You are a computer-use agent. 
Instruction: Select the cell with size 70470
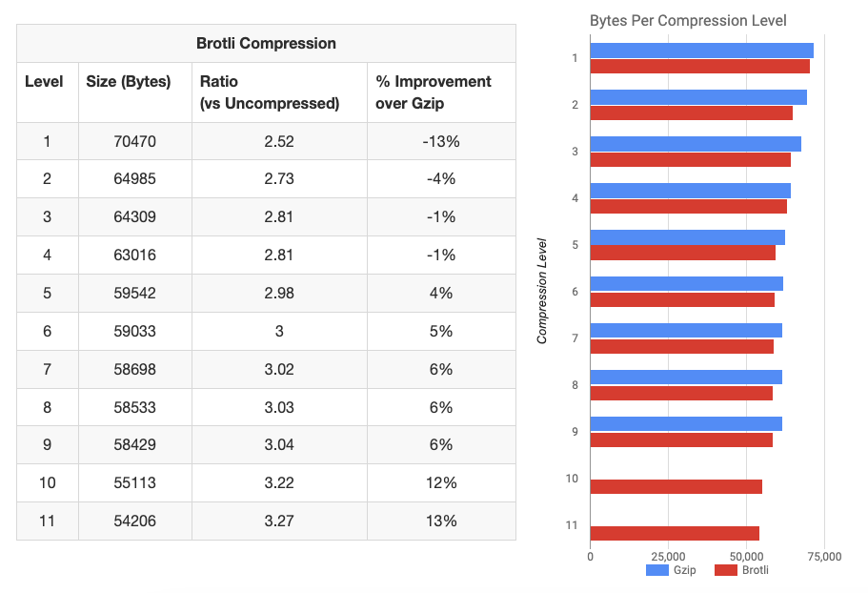click(x=134, y=141)
